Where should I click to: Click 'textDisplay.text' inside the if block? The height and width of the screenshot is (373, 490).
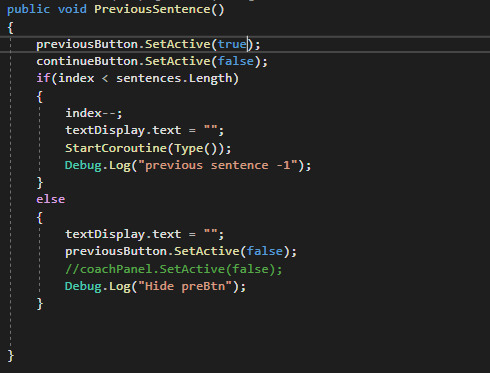(x=123, y=130)
